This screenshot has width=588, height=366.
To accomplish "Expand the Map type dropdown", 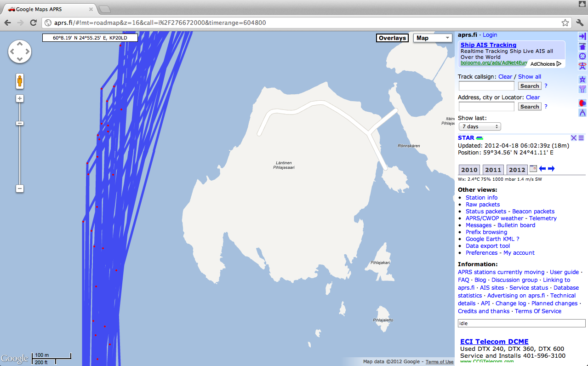I will pyautogui.click(x=433, y=38).
